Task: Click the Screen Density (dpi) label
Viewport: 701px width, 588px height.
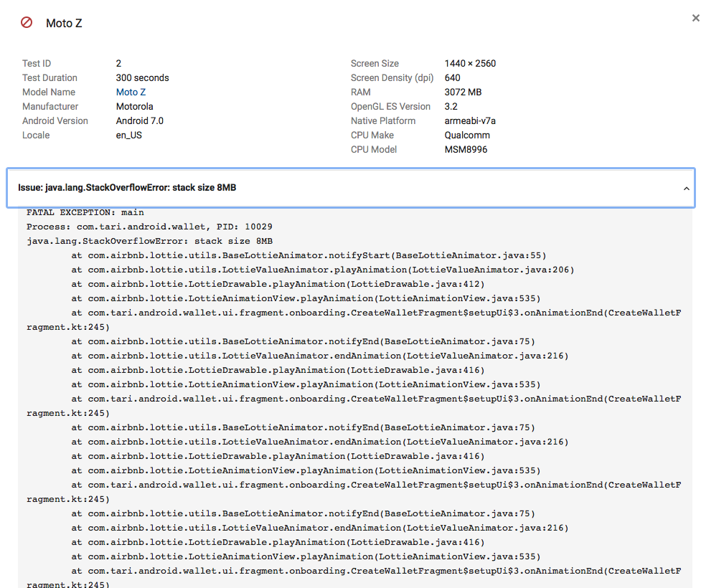Action: coord(392,77)
